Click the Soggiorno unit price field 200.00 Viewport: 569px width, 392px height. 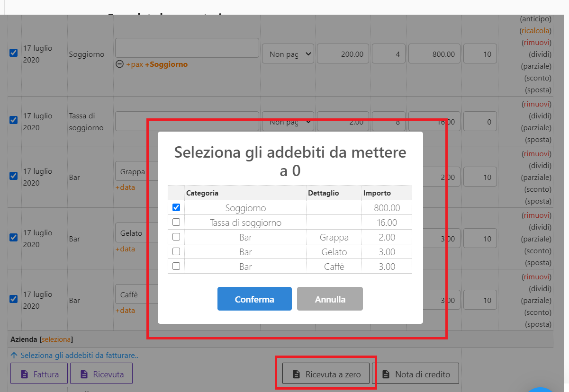[343, 54]
